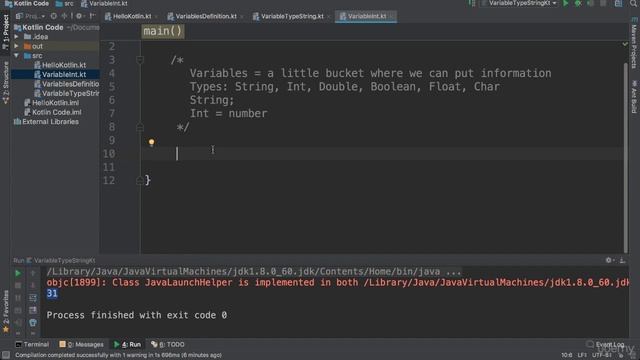The width and height of the screenshot is (640, 360).
Task: Click the up-arrow stack trace icon in Run panel
Action: pos(33,273)
